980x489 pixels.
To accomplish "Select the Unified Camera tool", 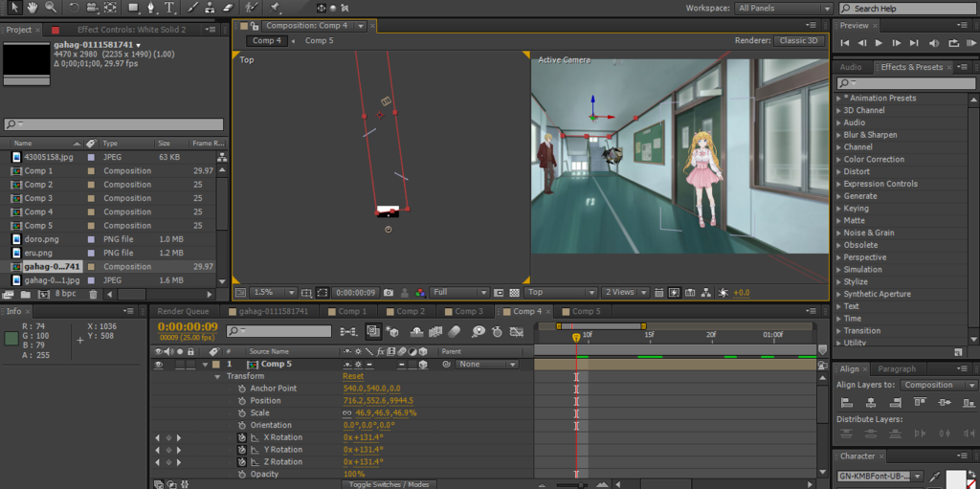I will pos(92,8).
